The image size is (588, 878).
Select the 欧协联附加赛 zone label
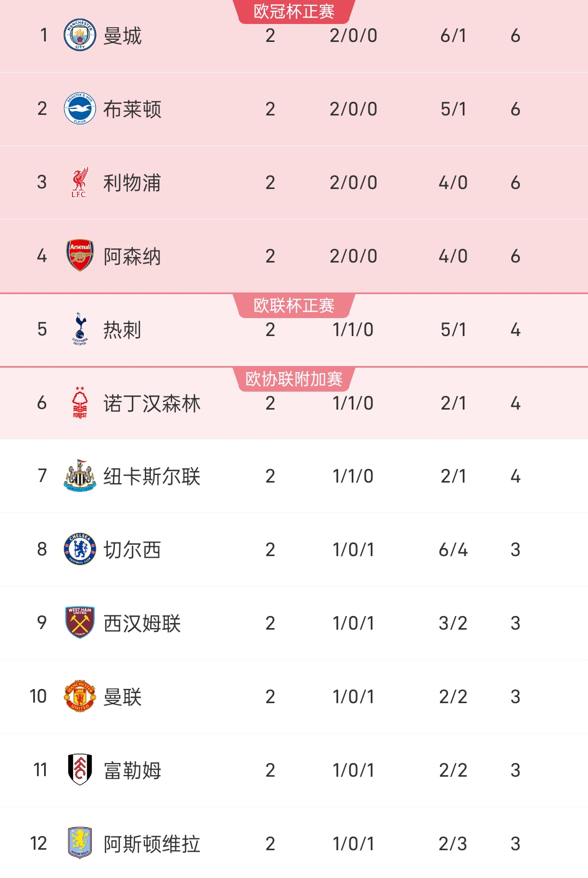coord(294,379)
